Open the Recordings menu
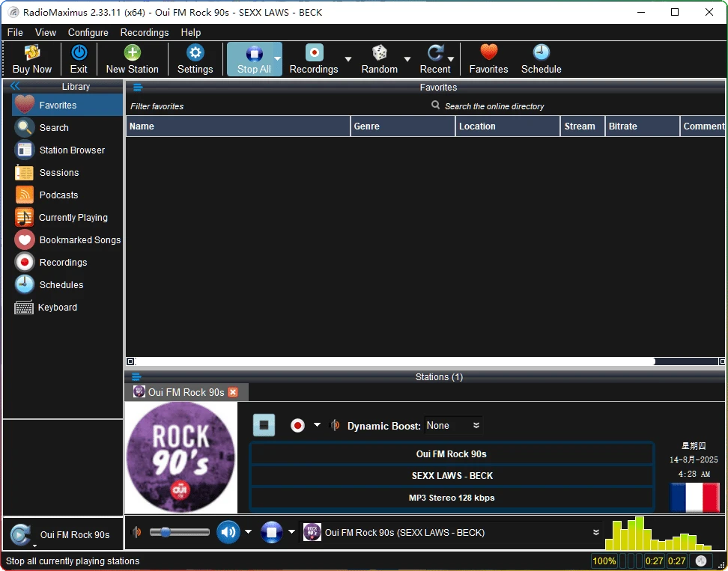The image size is (728, 571). (x=145, y=32)
